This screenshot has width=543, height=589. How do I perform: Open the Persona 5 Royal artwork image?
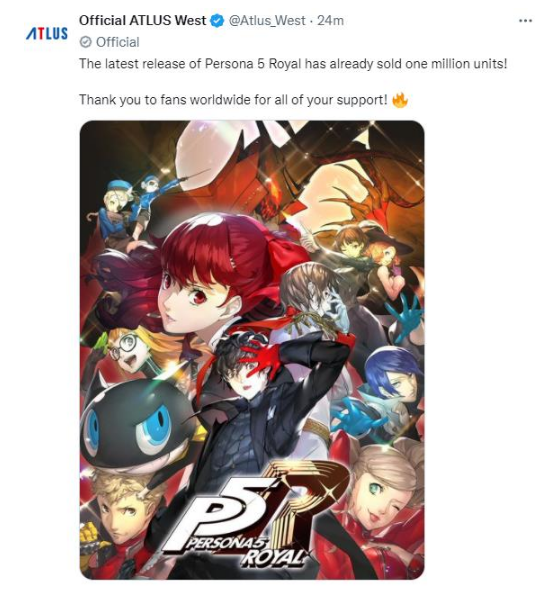pos(252,350)
